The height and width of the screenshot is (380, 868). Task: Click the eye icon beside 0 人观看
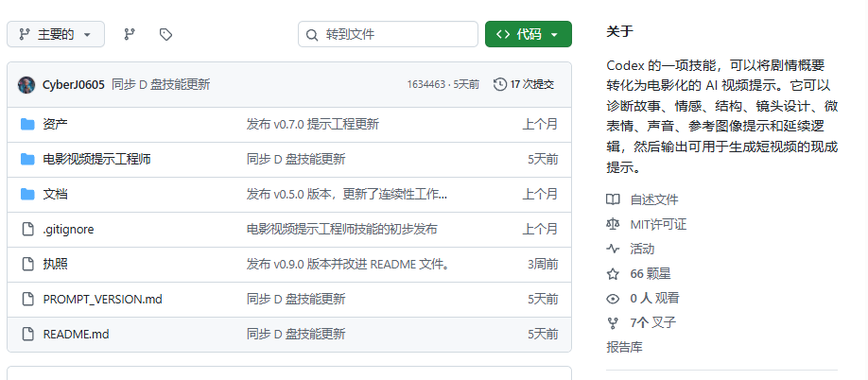[x=613, y=298]
